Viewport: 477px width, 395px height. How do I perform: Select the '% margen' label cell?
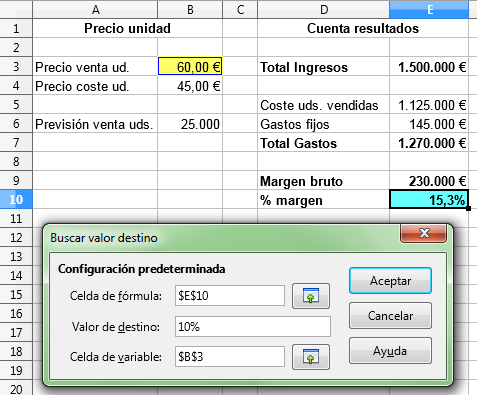pyautogui.click(x=323, y=199)
